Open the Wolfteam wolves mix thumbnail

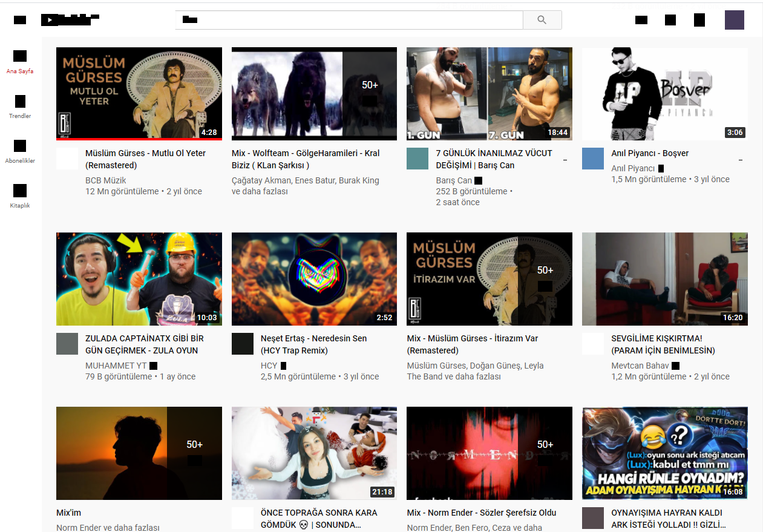coord(315,94)
